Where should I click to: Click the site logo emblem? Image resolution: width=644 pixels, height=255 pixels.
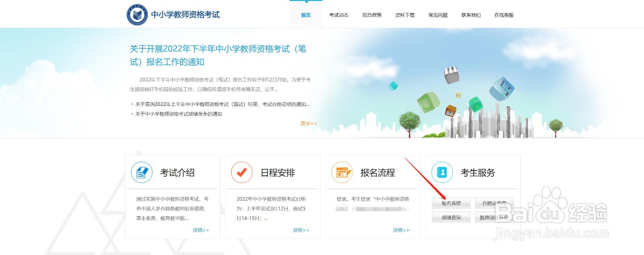[137, 15]
